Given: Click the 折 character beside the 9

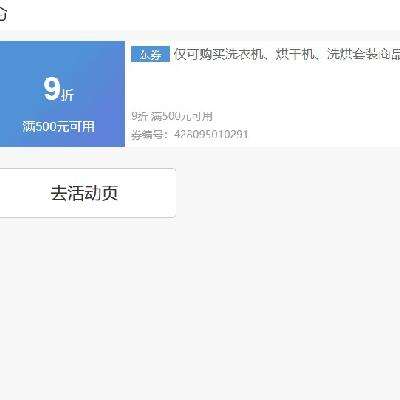Looking at the screenshot, I should coord(68,95).
